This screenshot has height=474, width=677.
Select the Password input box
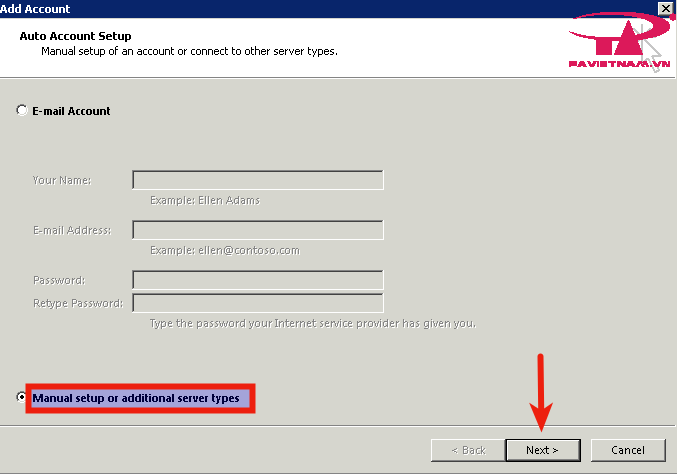pyautogui.click(x=258, y=280)
